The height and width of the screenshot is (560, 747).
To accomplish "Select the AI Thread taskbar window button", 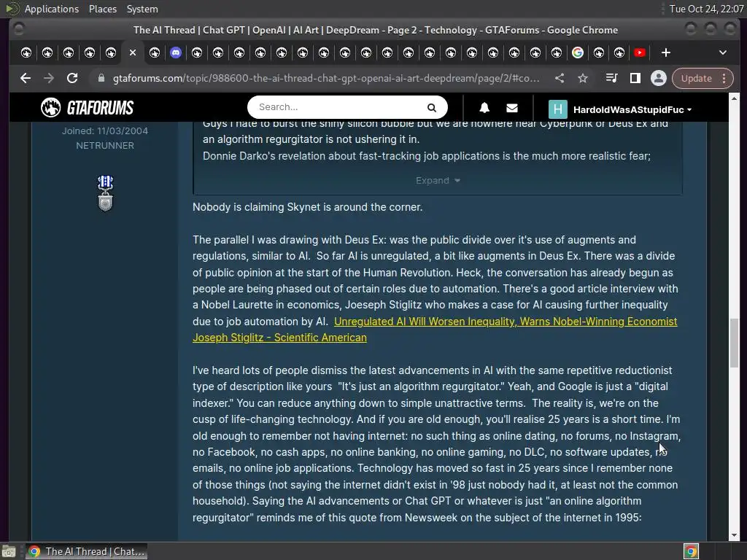I will (x=86, y=551).
